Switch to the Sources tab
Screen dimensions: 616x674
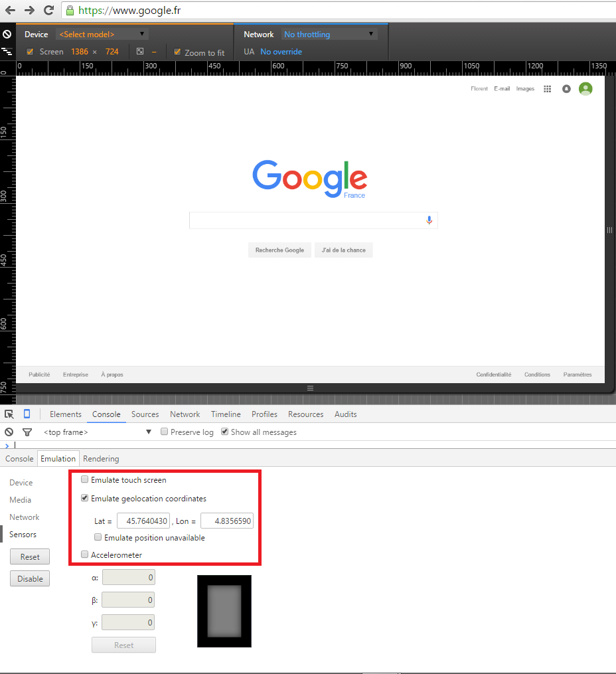coord(145,414)
